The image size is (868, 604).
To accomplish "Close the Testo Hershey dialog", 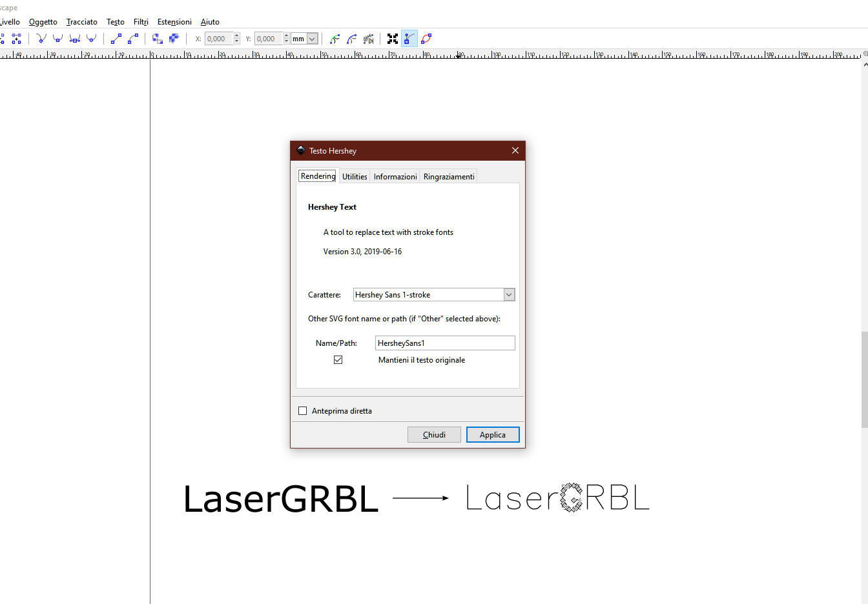I will tap(515, 150).
